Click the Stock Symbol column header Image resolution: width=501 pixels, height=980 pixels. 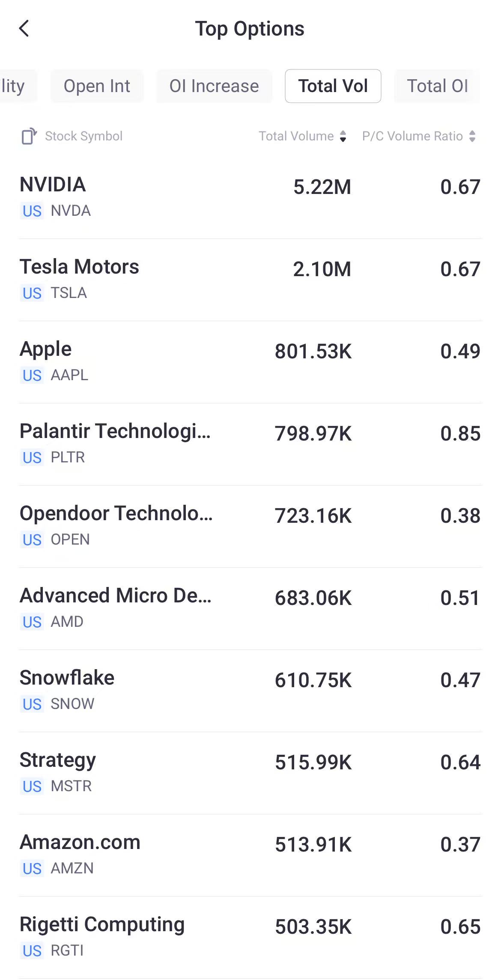pyautogui.click(x=83, y=136)
